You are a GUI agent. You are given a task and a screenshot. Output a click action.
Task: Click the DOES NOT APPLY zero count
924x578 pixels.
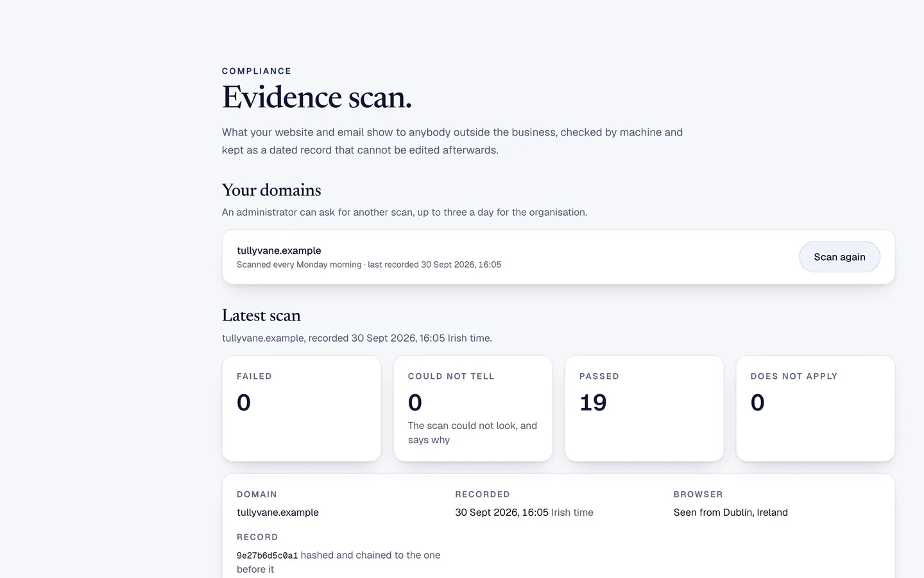pyautogui.click(x=758, y=403)
